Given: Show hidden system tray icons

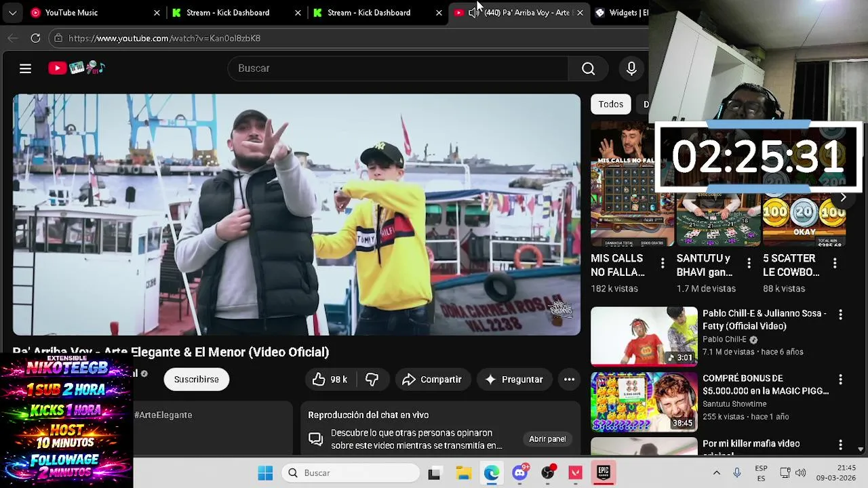Looking at the screenshot, I should [717, 473].
